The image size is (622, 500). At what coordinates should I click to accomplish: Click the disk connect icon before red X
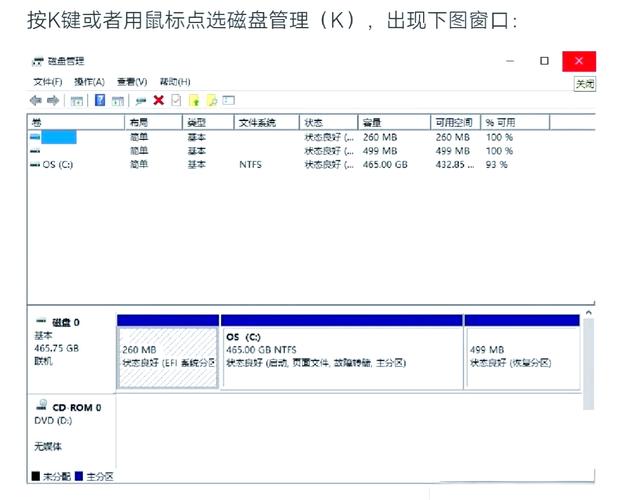pyautogui.click(x=140, y=101)
